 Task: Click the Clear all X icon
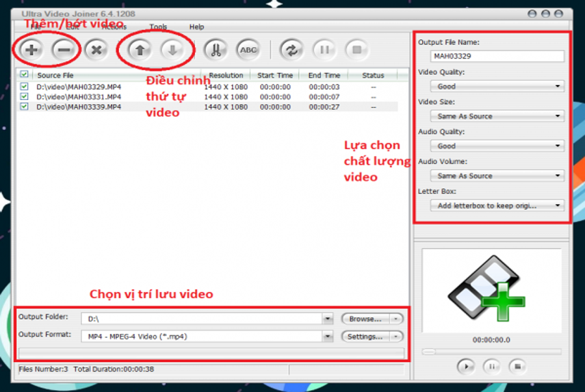click(x=96, y=49)
